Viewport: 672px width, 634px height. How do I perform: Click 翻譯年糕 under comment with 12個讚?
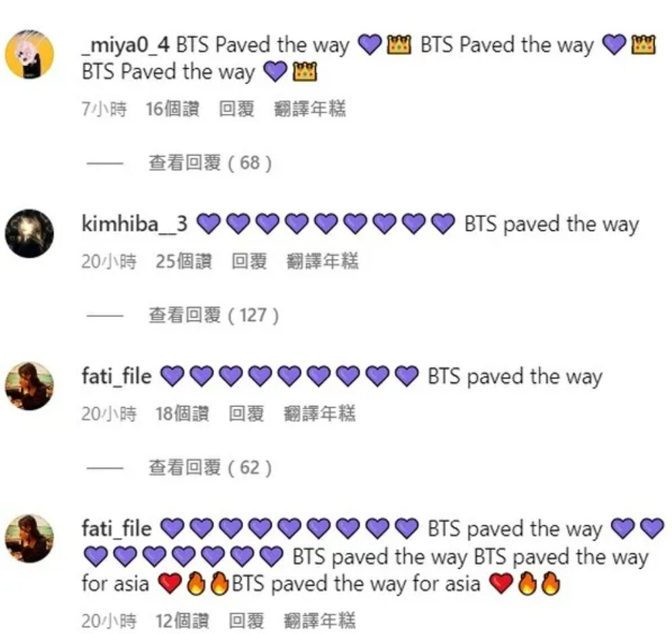point(319,621)
